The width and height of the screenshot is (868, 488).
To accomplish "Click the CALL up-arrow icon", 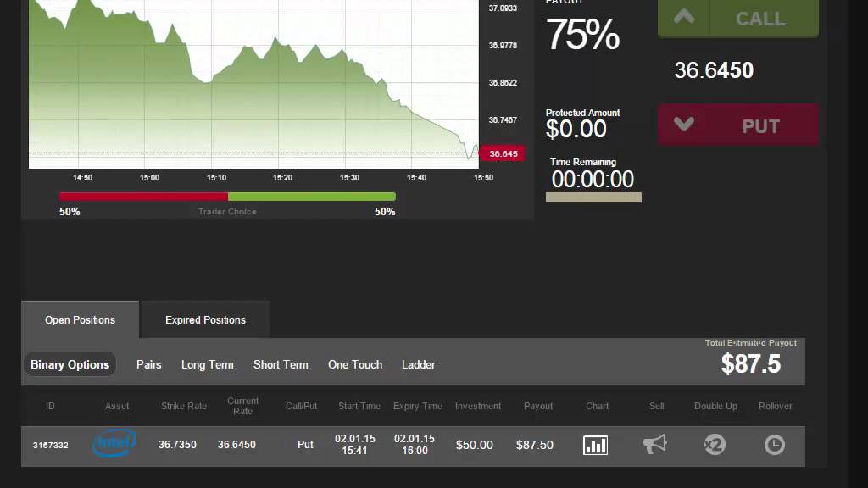I will coord(684,17).
